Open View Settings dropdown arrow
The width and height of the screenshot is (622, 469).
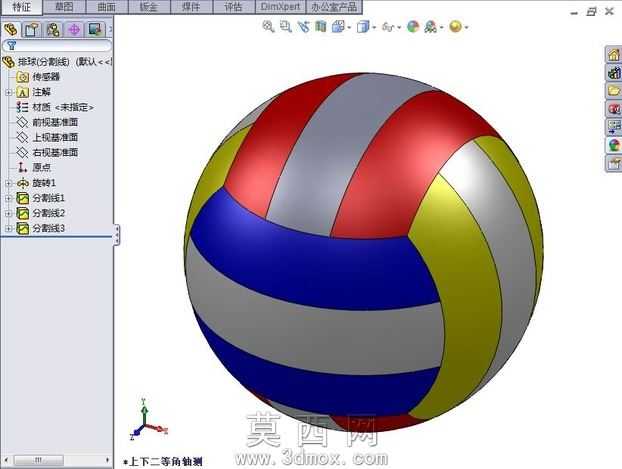click(x=466, y=28)
